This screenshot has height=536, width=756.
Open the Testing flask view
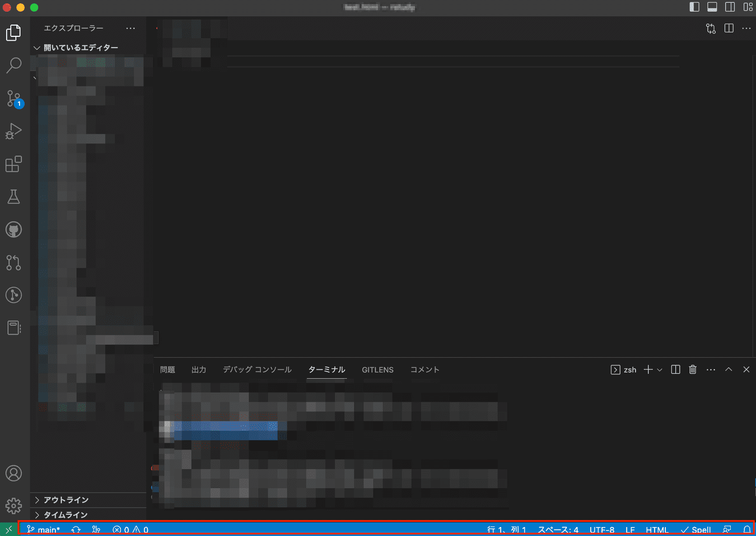13,196
